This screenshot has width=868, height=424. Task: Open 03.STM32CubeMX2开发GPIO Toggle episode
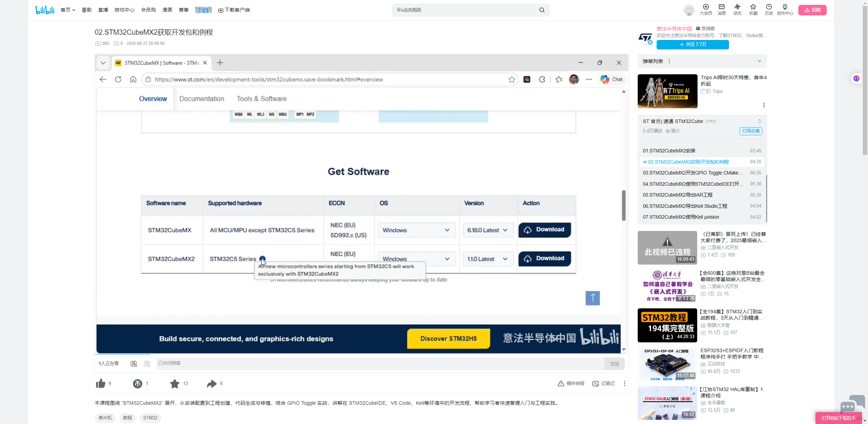702,173
